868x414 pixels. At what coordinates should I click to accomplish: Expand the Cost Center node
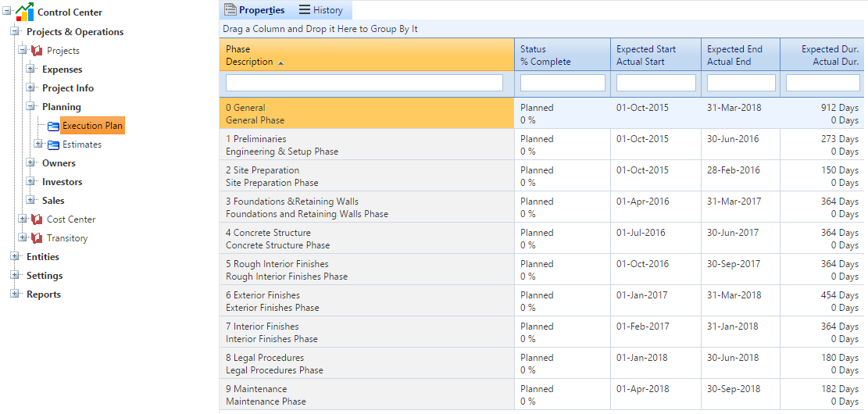(23, 219)
